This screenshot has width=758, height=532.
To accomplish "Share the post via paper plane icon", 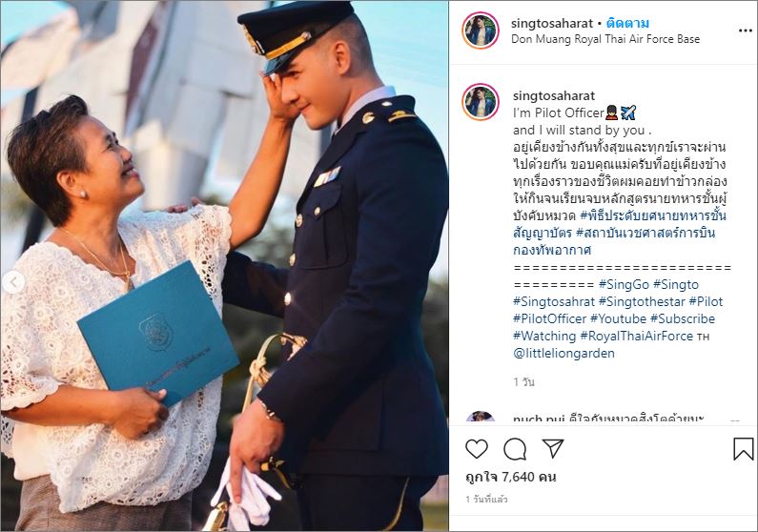I will click(x=553, y=448).
